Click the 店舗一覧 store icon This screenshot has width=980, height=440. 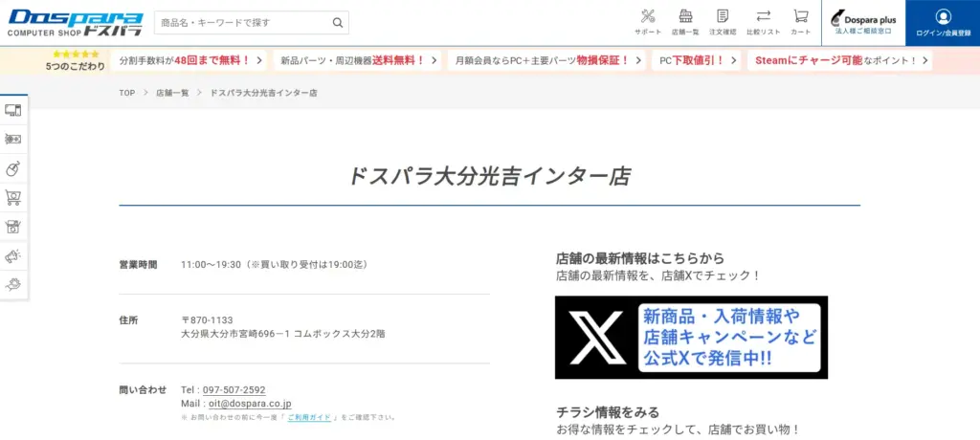pyautogui.click(x=685, y=21)
